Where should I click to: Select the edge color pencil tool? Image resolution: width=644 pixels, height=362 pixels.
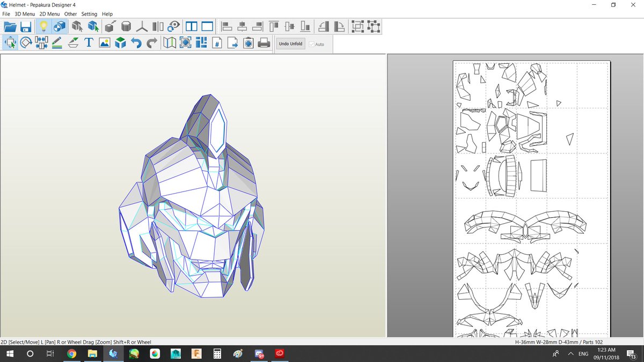tap(57, 43)
